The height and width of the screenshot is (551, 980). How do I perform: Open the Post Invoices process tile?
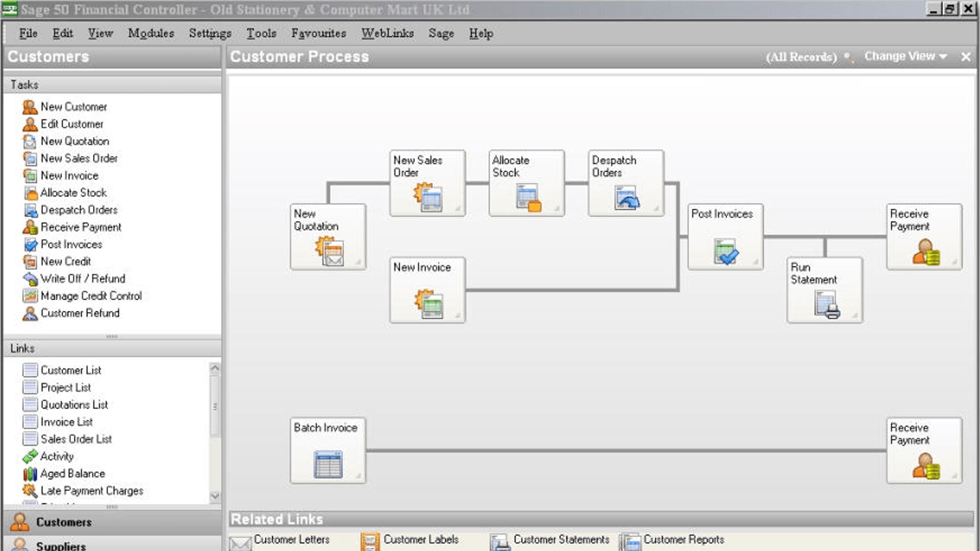click(726, 237)
